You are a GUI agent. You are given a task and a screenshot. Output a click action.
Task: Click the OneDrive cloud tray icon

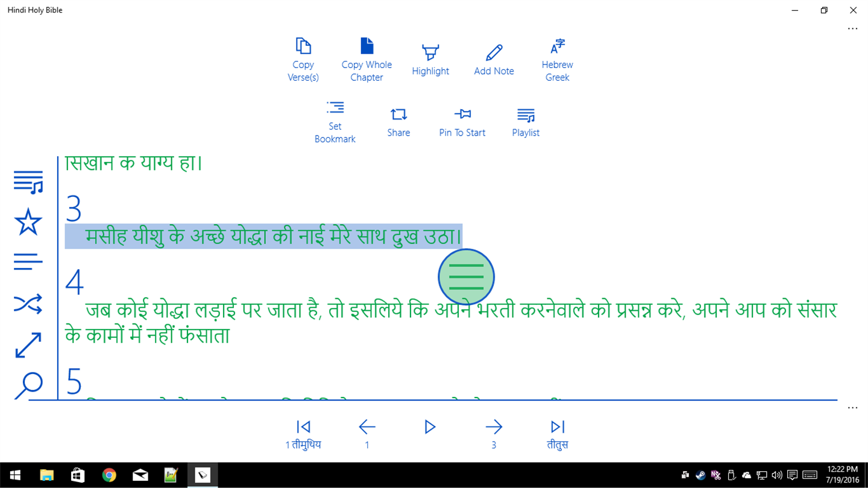[746, 475]
